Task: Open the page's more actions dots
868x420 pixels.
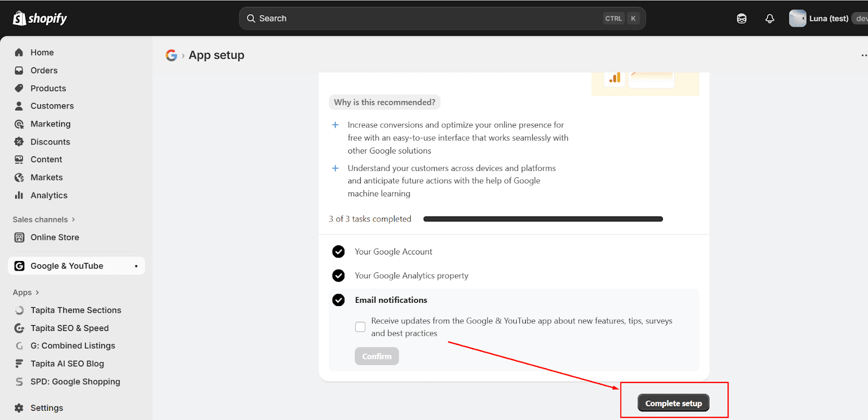Action: (864, 55)
